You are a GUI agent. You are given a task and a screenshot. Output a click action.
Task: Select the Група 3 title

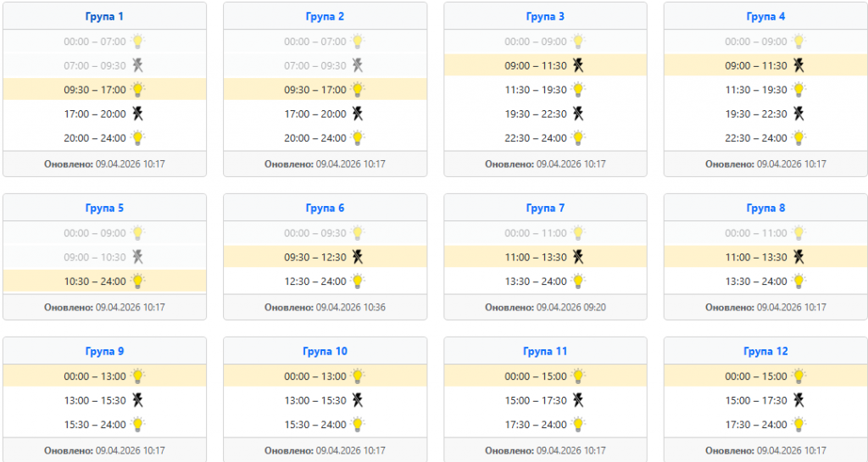(545, 16)
